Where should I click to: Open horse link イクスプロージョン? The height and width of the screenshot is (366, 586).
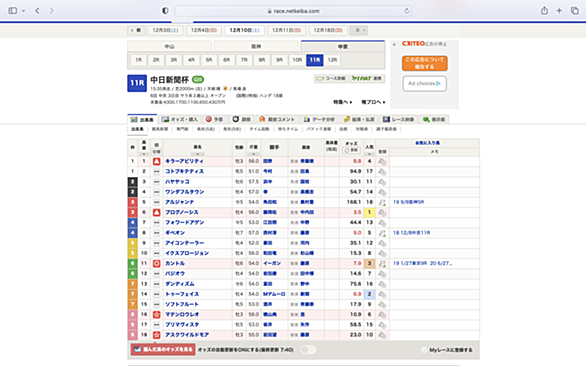click(187, 253)
